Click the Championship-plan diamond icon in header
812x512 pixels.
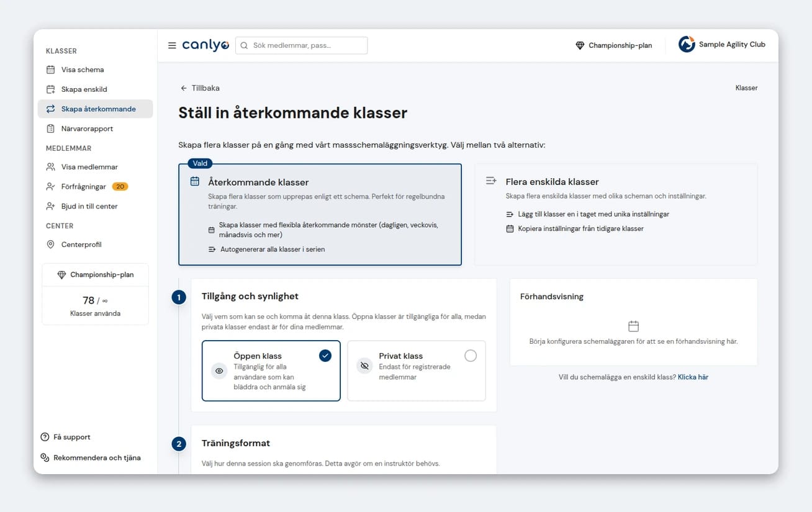pyautogui.click(x=580, y=45)
